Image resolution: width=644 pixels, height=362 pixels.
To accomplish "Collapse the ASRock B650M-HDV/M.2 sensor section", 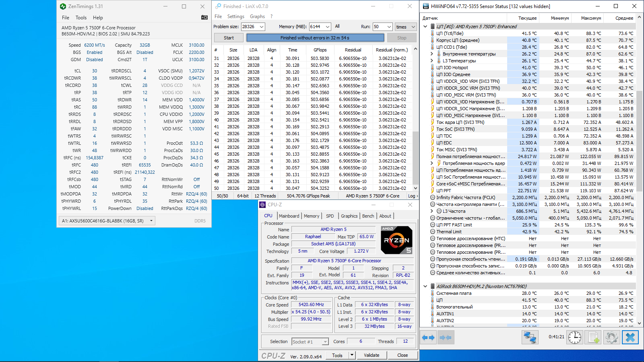I will (425, 286).
